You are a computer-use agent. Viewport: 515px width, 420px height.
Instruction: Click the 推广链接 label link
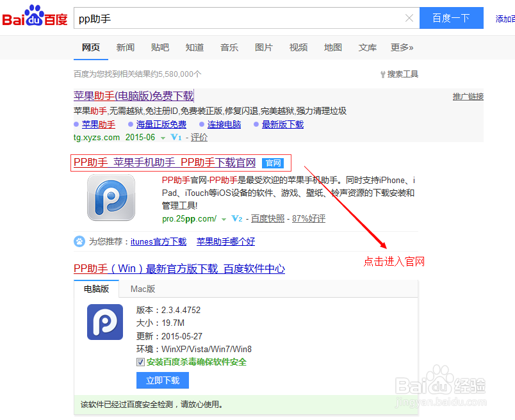point(468,97)
